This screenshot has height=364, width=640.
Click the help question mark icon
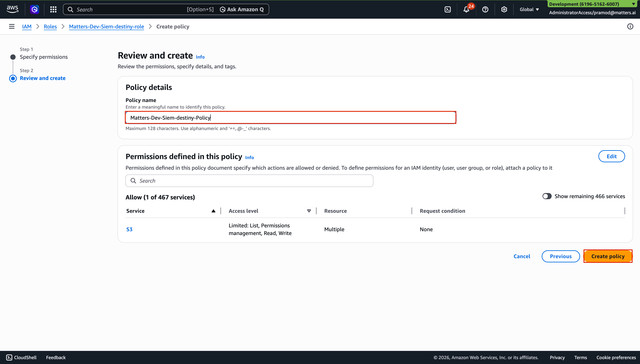click(x=485, y=10)
